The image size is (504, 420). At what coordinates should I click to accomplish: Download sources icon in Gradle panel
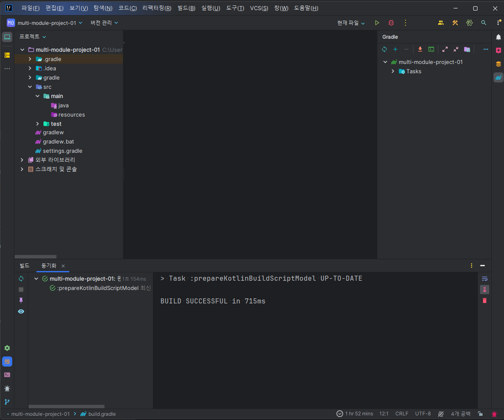(420, 50)
